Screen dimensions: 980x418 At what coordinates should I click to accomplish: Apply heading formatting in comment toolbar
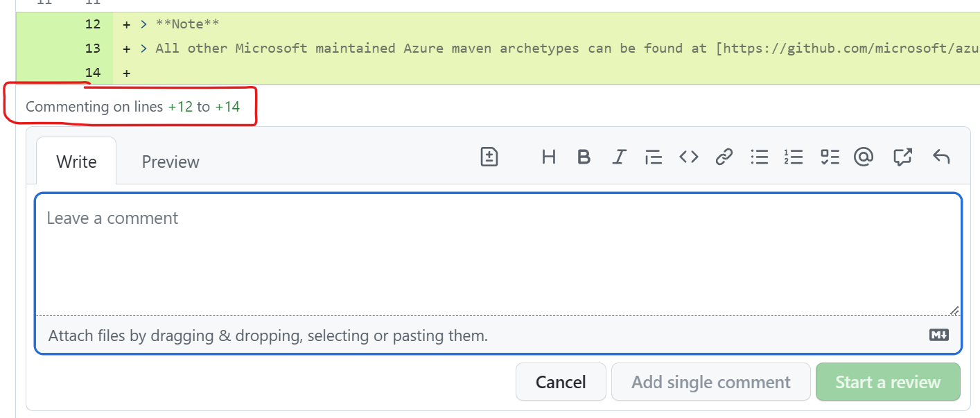pyautogui.click(x=548, y=157)
